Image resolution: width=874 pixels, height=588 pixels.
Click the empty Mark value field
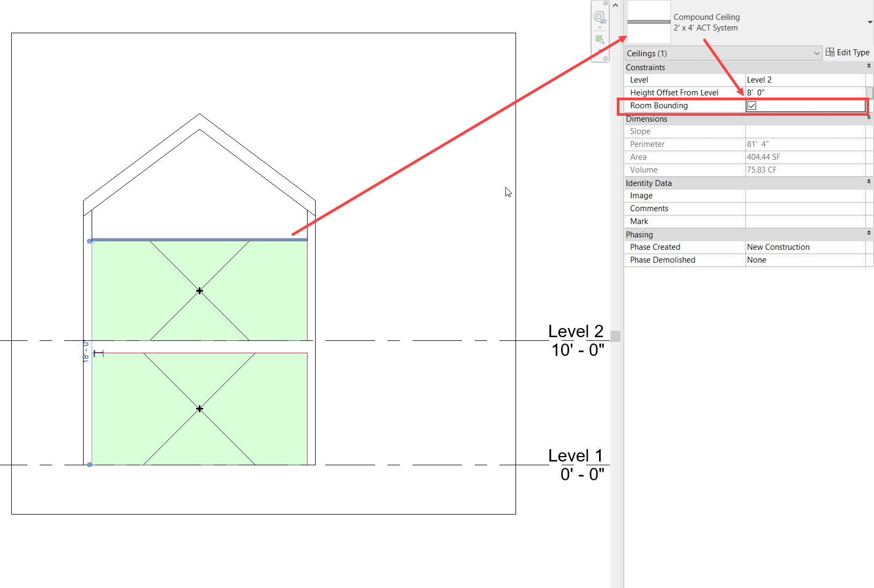805,221
